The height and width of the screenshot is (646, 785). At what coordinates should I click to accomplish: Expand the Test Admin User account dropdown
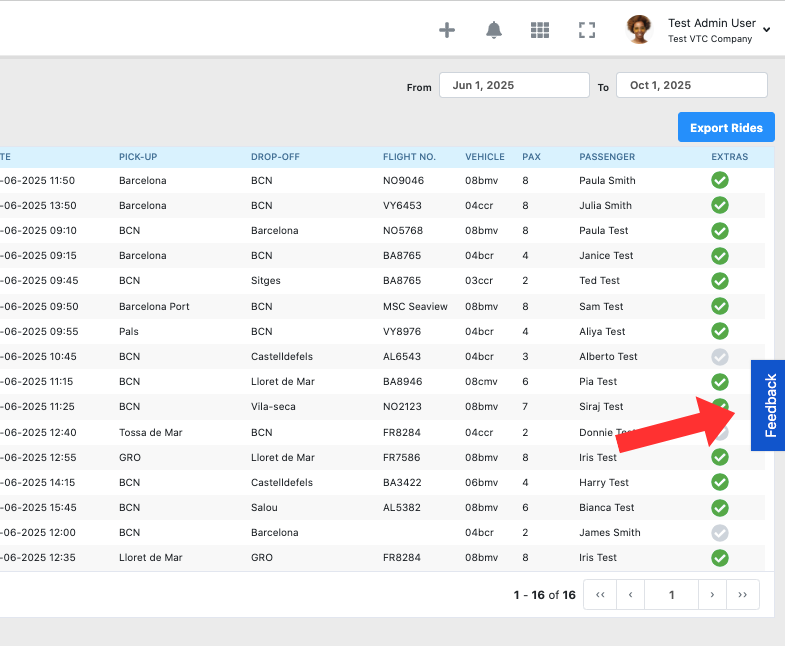(766, 30)
